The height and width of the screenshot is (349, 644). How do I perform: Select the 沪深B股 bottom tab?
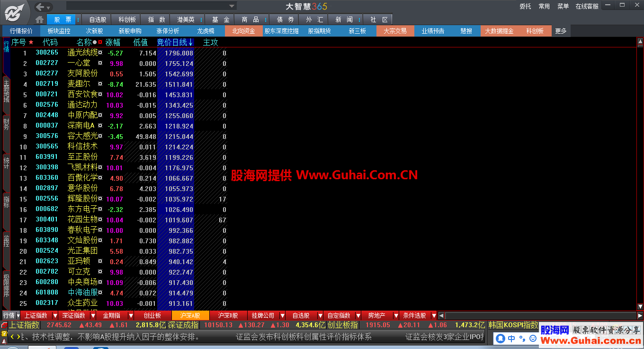point(228,316)
